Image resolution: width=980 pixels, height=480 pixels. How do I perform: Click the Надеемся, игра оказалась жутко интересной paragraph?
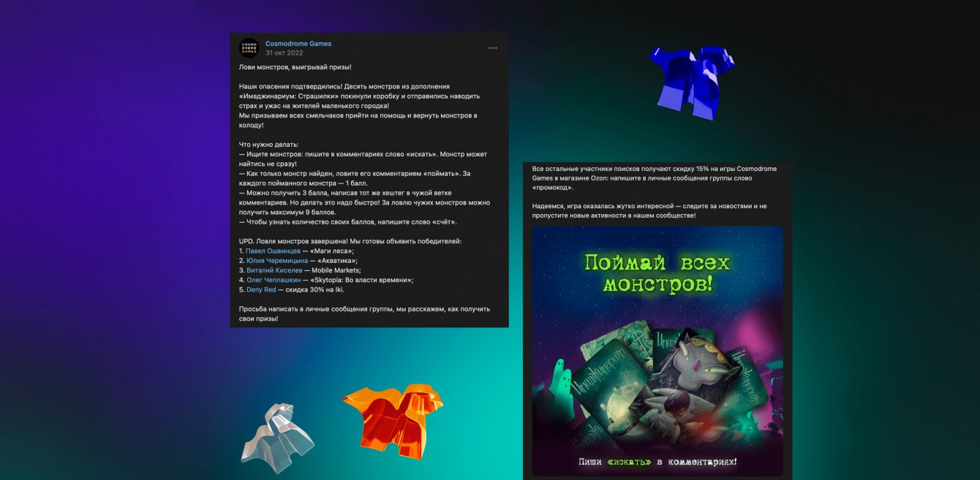(x=650, y=211)
